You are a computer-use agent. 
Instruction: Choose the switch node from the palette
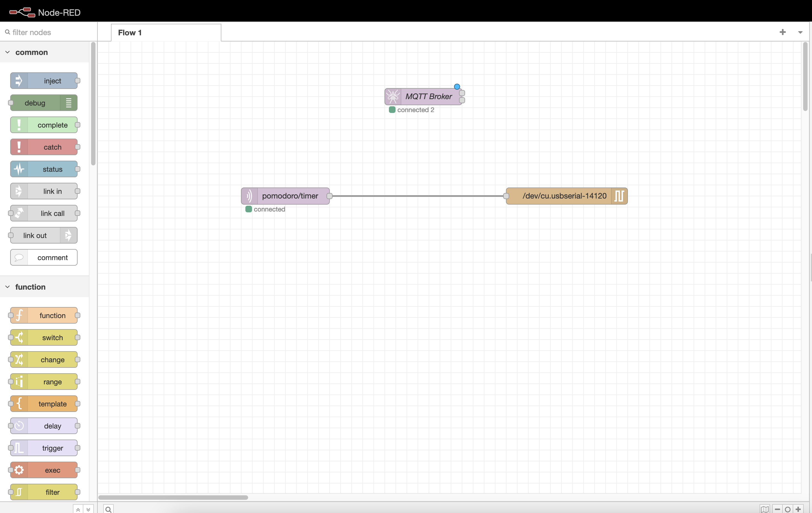pos(44,337)
